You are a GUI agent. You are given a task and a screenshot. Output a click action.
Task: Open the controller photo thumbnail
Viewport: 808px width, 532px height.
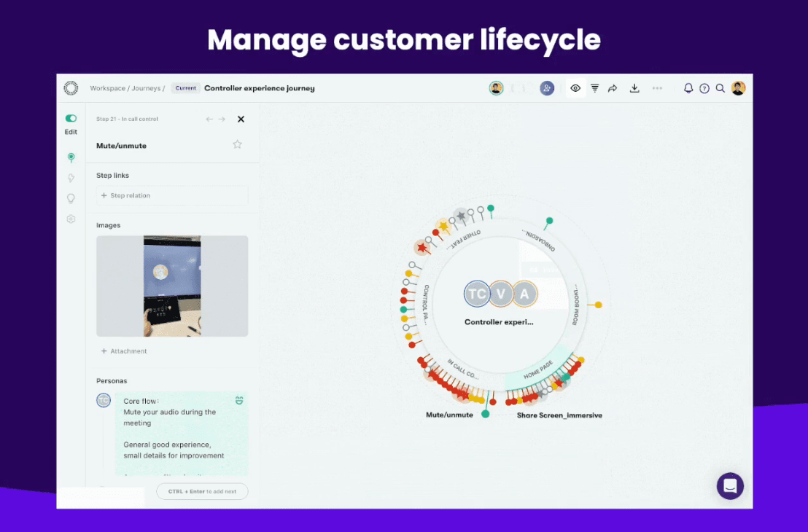pyautogui.click(x=172, y=286)
